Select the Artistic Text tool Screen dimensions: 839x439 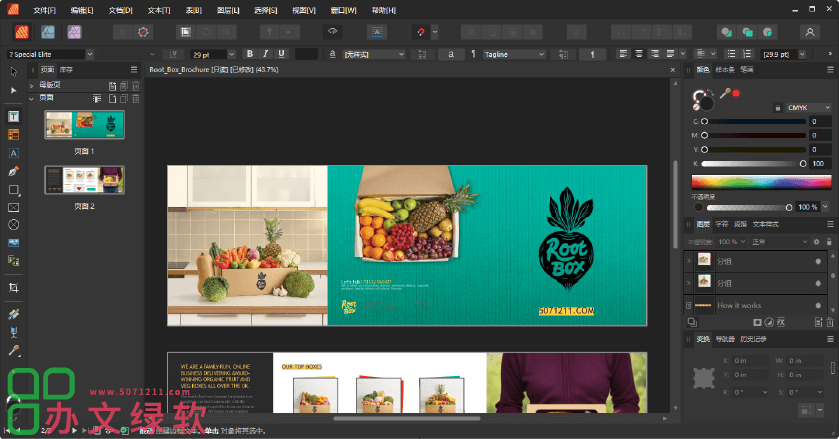click(14, 153)
